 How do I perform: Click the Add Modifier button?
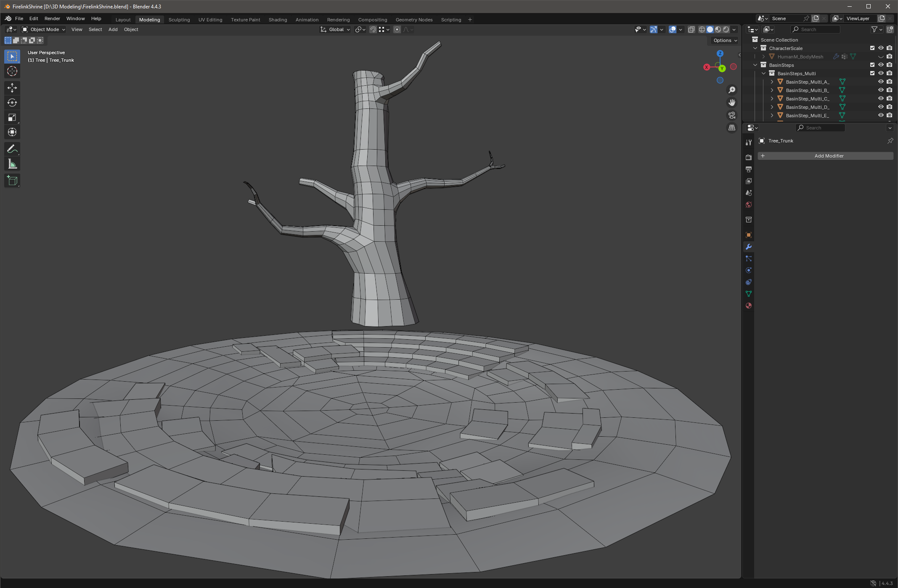click(x=825, y=156)
